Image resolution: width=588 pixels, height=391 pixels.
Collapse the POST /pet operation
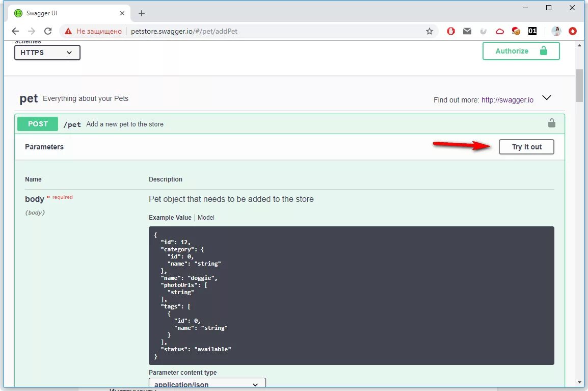click(289, 124)
